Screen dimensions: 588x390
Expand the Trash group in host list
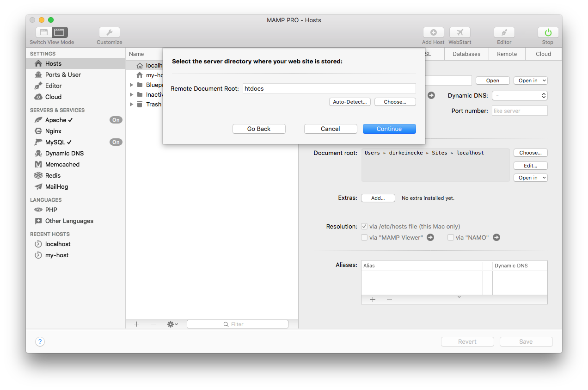coord(131,104)
